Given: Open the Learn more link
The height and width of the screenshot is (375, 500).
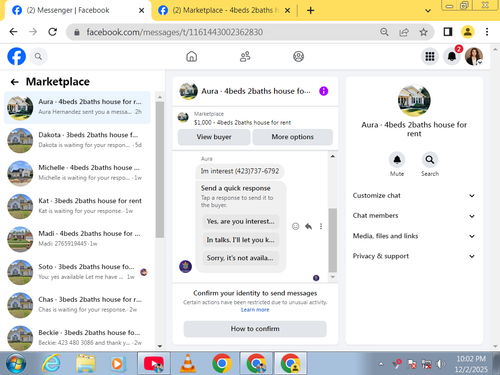Looking at the screenshot, I should click(x=255, y=310).
